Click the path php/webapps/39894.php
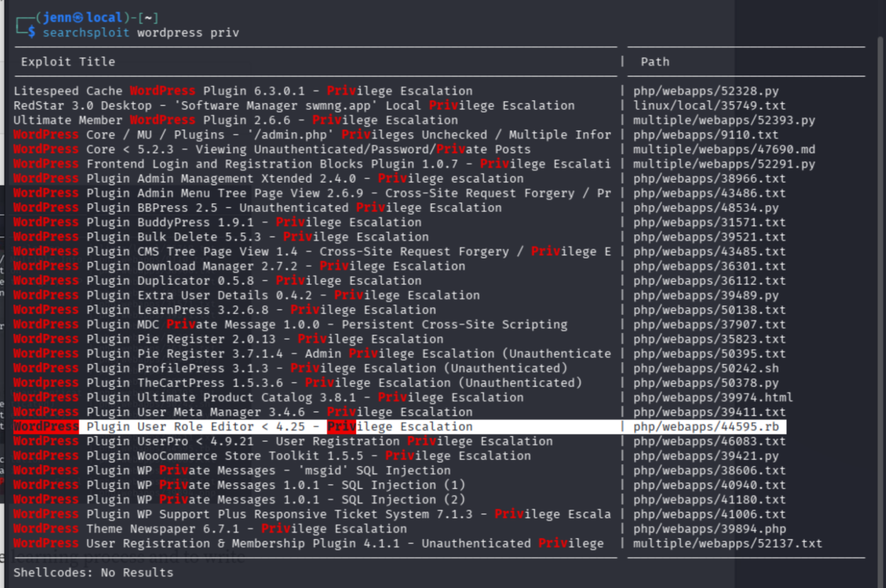This screenshot has height=588, width=886. coord(710,529)
